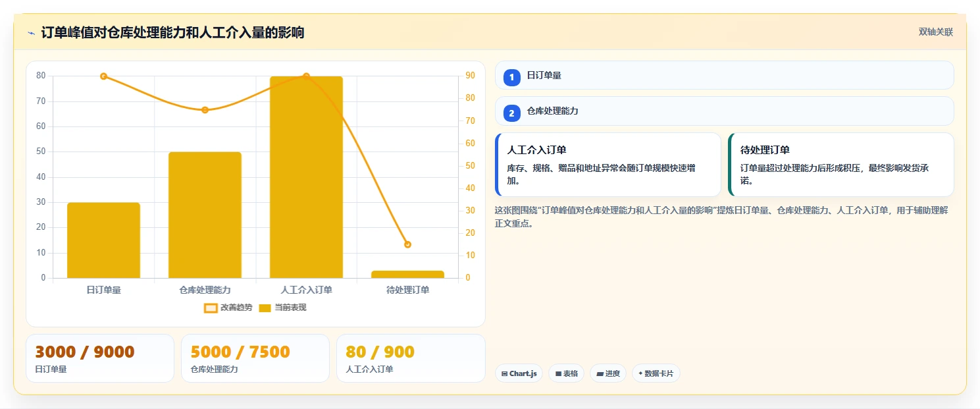Click the Chart.js tag
980x409 pixels.
(519, 373)
